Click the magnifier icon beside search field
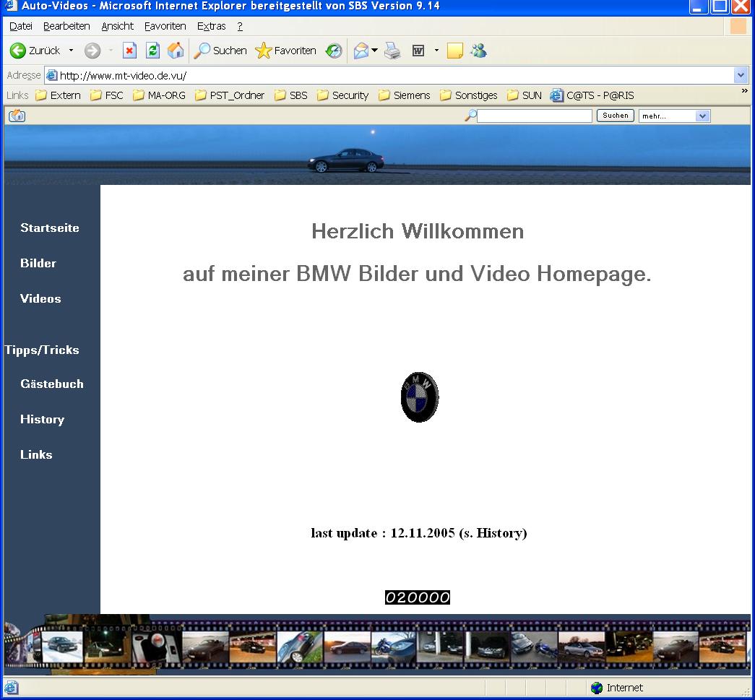The height and width of the screenshot is (700, 755). pos(470,116)
